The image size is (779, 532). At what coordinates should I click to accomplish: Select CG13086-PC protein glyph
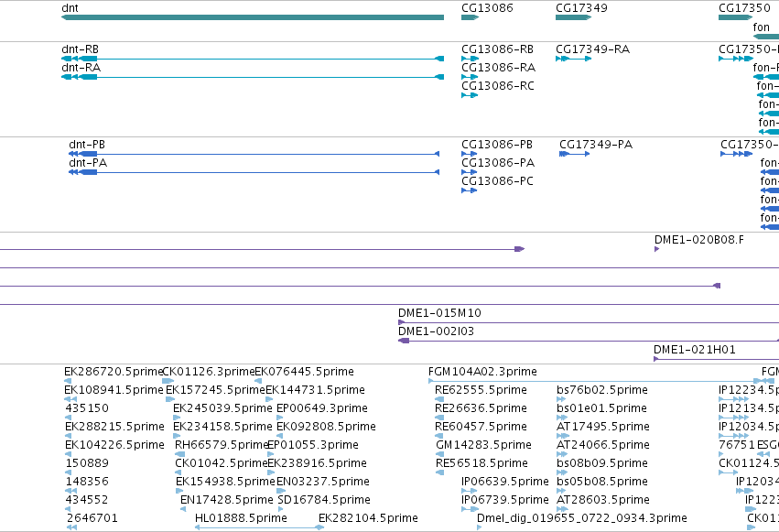click(469, 190)
